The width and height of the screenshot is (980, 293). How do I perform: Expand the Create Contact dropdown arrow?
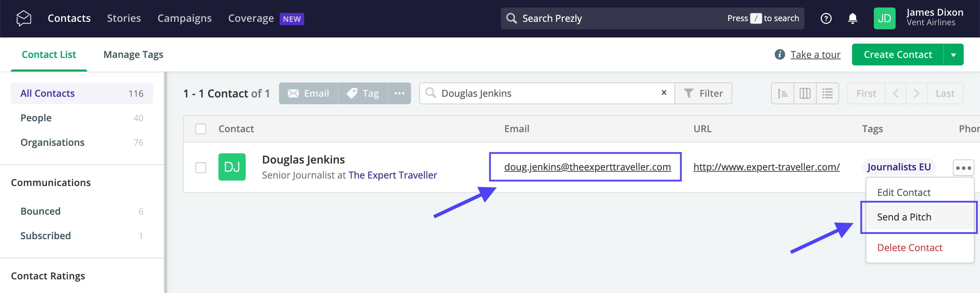click(x=953, y=55)
